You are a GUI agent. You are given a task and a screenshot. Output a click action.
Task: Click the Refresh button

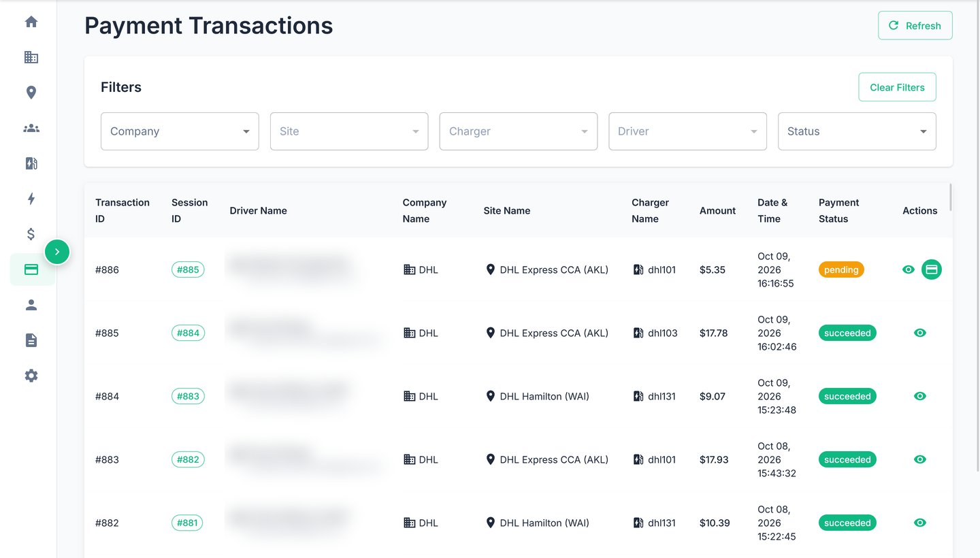[915, 25]
